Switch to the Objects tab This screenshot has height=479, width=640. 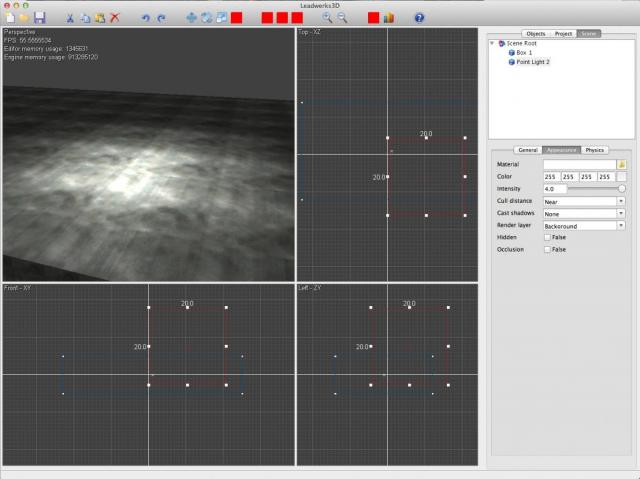point(535,33)
